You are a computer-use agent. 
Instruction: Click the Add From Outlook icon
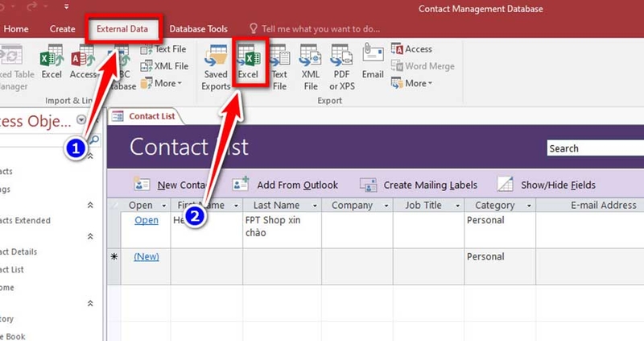pos(241,185)
